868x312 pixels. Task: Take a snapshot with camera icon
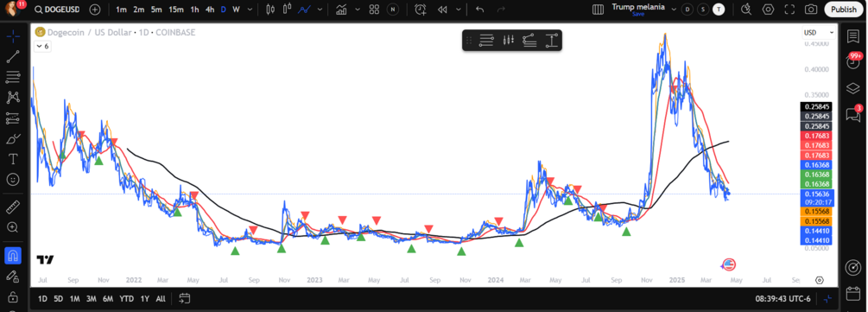pos(810,10)
